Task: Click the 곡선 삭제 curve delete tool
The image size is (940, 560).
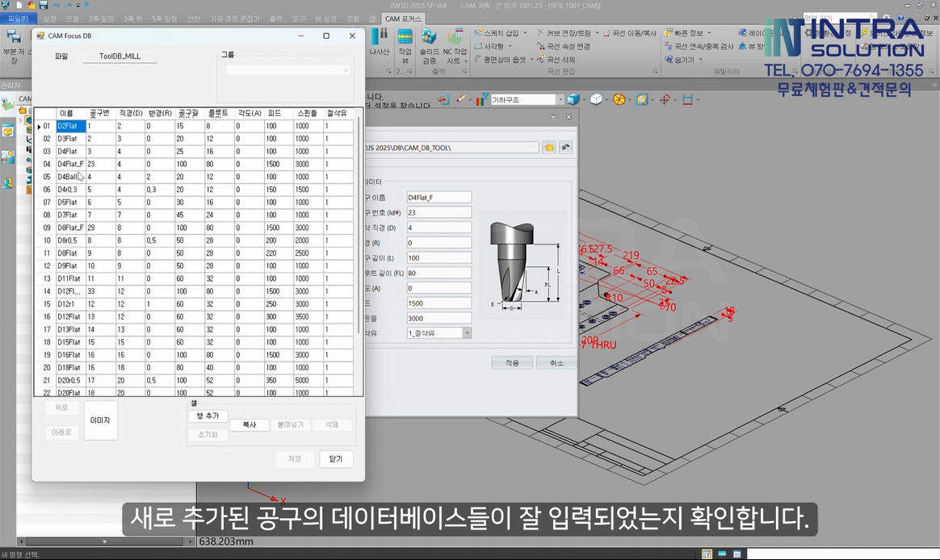Action: [556, 59]
